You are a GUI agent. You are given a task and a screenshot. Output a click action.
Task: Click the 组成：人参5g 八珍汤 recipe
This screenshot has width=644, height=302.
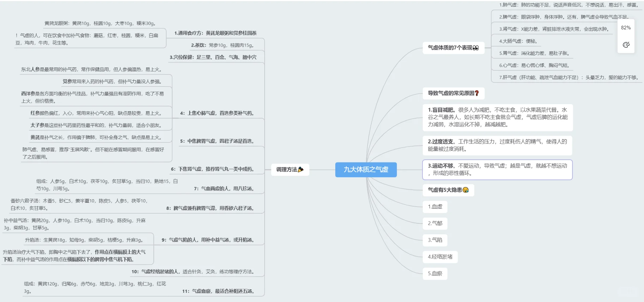[107, 185]
